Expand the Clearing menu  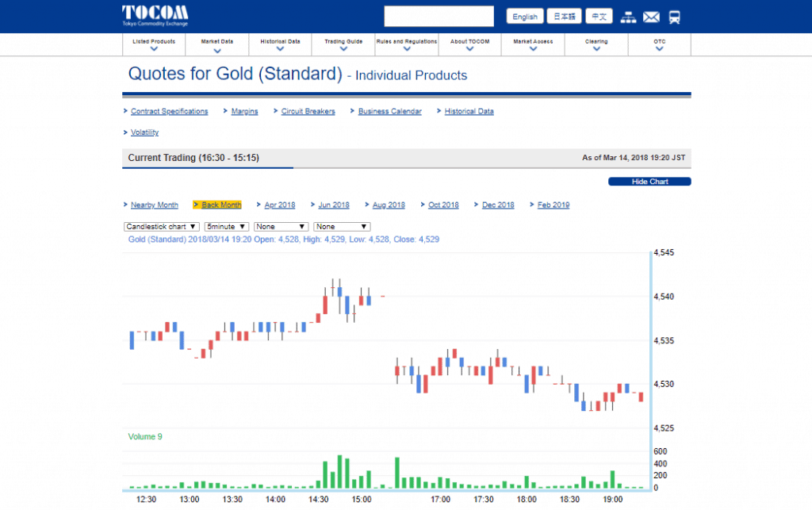596,44
